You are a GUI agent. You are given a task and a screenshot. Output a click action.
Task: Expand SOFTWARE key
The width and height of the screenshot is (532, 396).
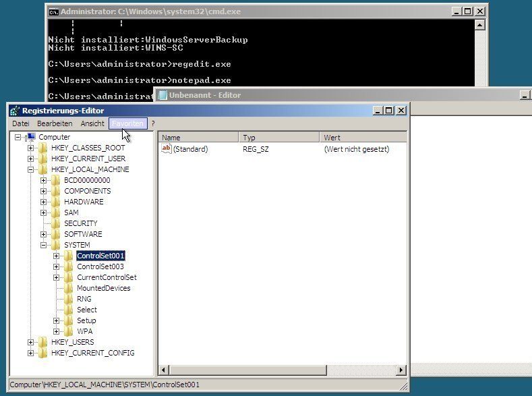click(43, 234)
